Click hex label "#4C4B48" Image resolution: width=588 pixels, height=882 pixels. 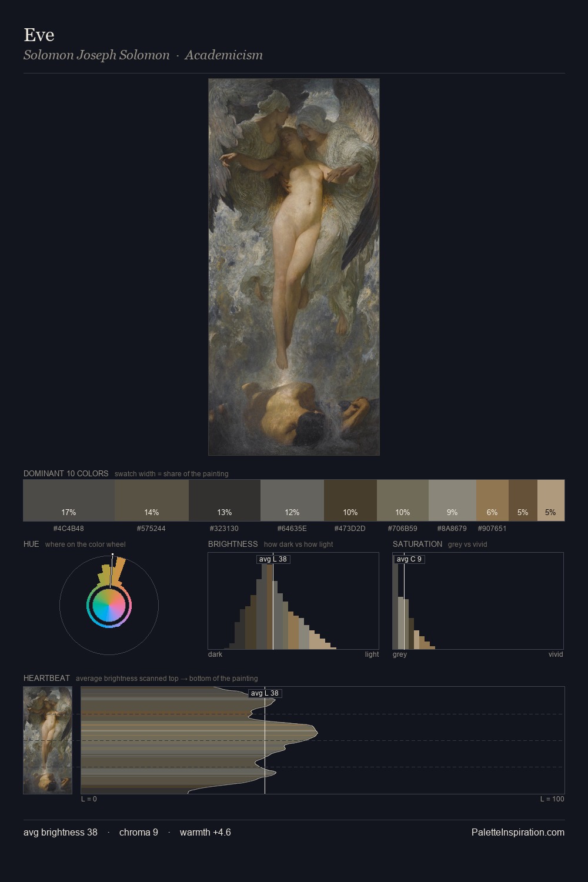69,528
